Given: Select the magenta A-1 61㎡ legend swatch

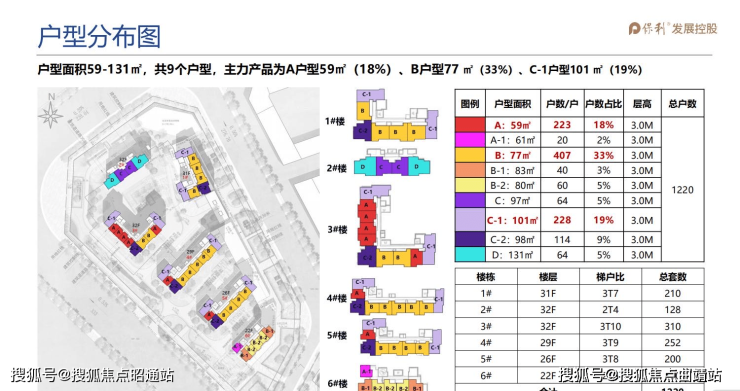Looking at the screenshot, I should pos(470,140).
